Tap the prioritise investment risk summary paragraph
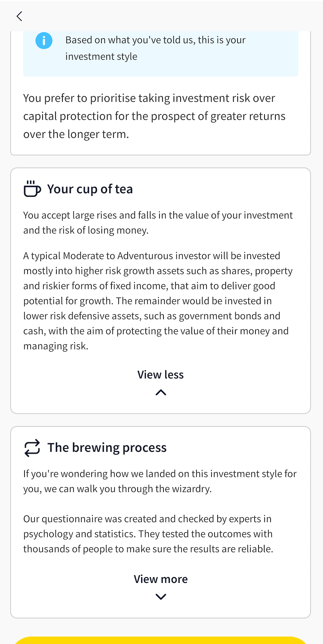The height and width of the screenshot is (644, 323). click(x=154, y=116)
